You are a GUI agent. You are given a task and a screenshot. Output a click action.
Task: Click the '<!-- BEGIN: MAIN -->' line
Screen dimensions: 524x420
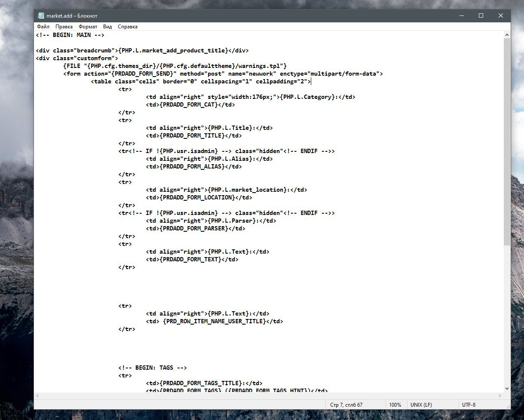[70, 35]
